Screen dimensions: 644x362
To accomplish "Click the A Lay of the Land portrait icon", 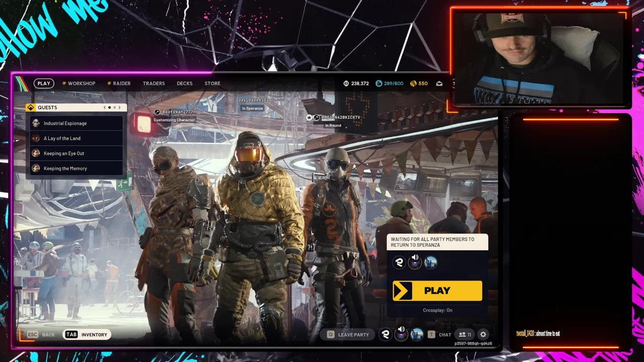I will (36, 138).
